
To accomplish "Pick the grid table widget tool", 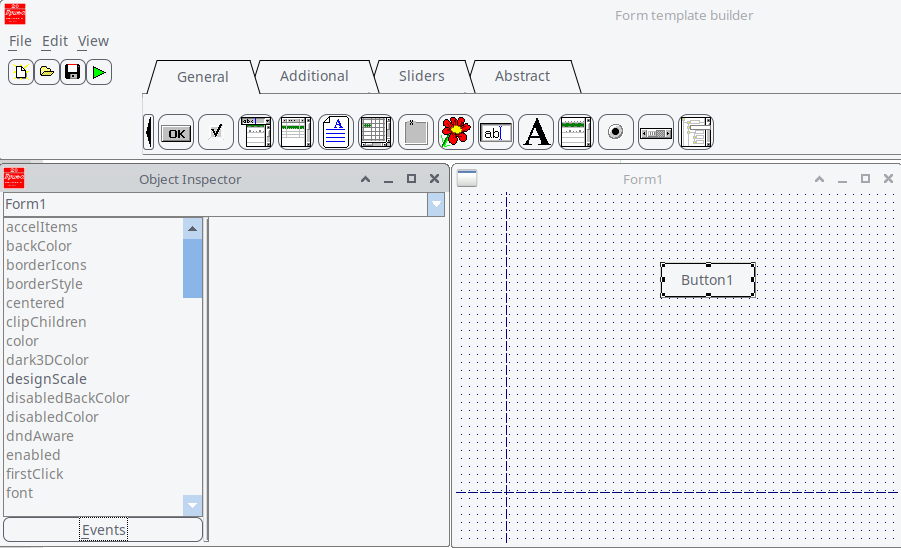I will 376,132.
